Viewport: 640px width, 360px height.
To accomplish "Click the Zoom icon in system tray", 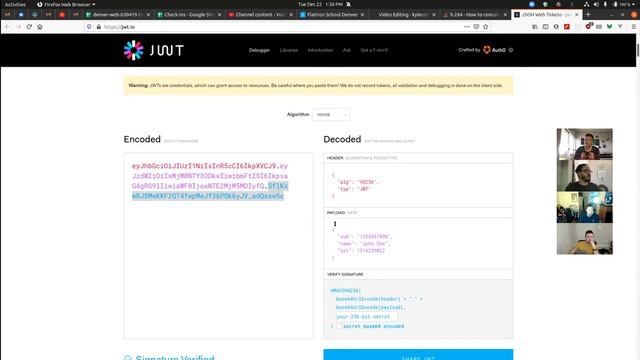I will pyautogui.click(x=532, y=4).
